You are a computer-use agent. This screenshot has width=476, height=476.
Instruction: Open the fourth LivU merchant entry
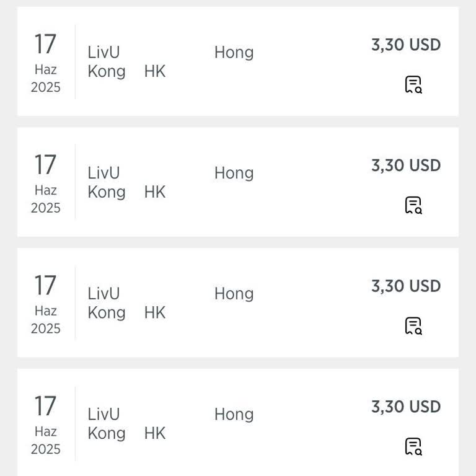(x=104, y=414)
